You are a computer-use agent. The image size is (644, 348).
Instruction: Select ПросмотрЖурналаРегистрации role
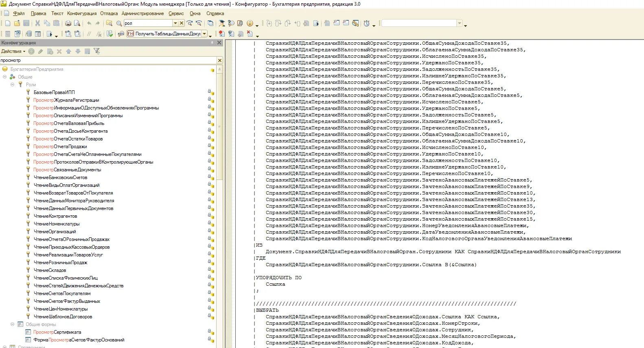[66, 100]
